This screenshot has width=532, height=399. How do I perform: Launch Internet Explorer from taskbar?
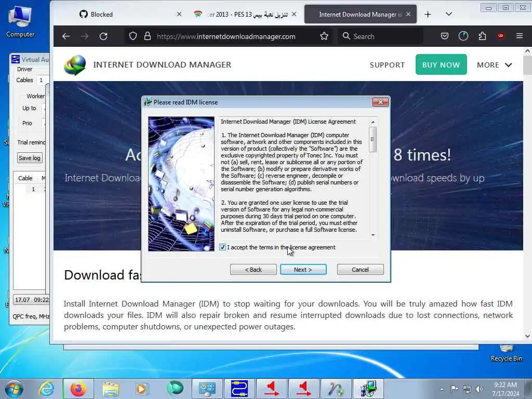(x=46, y=389)
